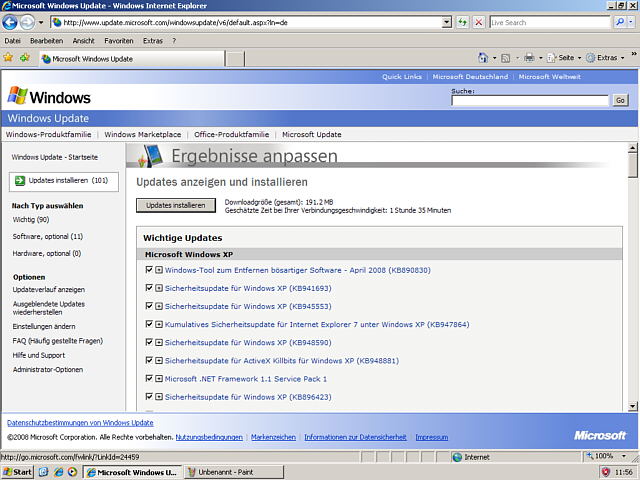Image resolution: width=640 pixels, height=480 pixels.
Task: Click the Internet zone globe in status bar
Action: 457,457
